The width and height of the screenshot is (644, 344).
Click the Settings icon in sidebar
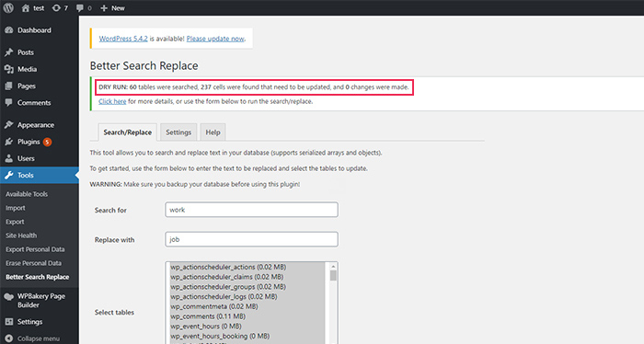8,321
